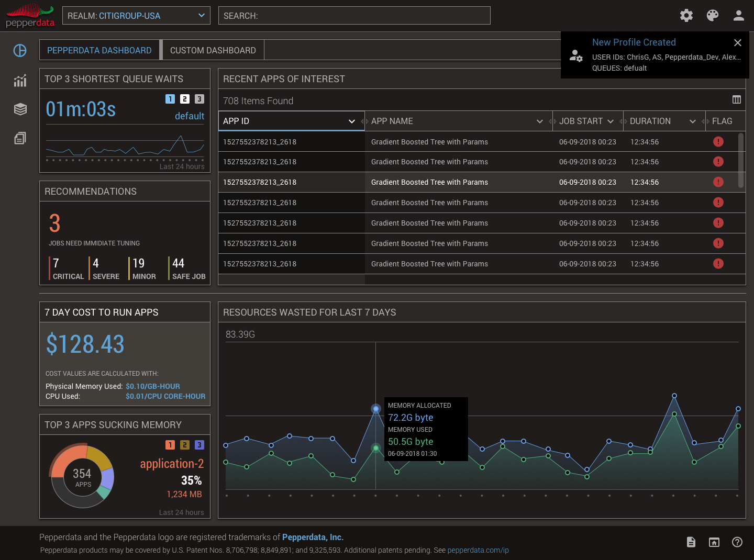Close the New Profile Created notification
Screen dimensions: 754x560
[x=738, y=43]
